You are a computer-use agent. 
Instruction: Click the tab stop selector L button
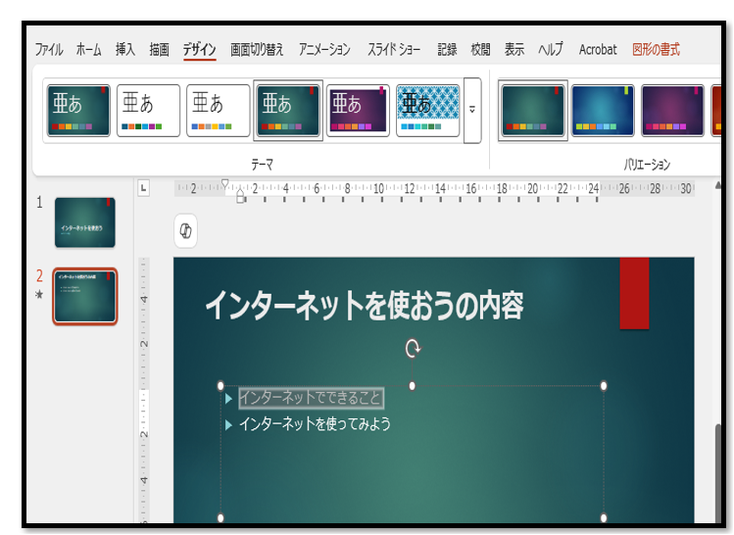pos(144,189)
